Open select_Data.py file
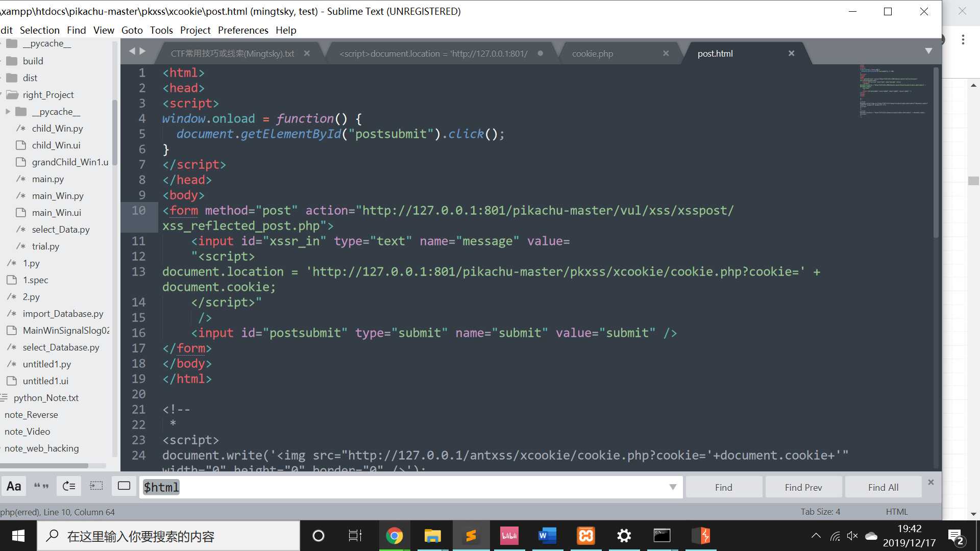The width and height of the screenshot is (980, 551). click(x=61, y=229)
